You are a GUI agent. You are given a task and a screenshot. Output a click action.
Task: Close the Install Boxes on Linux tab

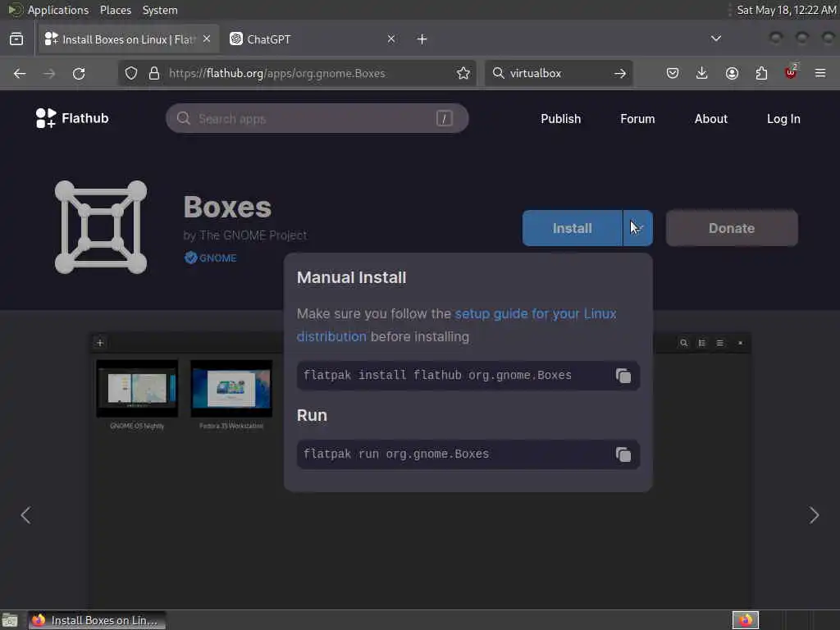point(207,39)
